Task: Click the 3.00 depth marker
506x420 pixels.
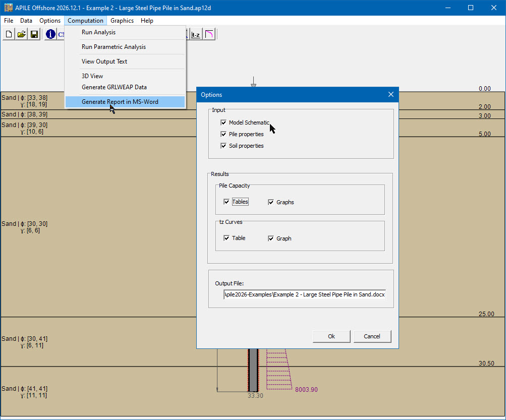Action: (x=485, y=115)
